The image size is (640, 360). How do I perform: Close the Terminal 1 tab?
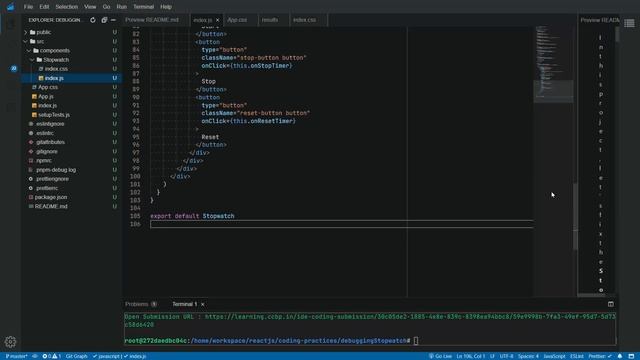pyautogui.click(x=202, y=304)
